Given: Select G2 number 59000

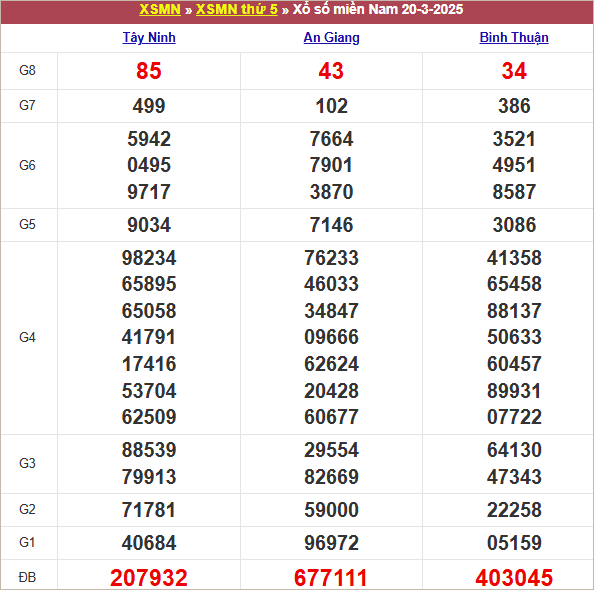Looking at the screenshot, I should tap(331, 510).
